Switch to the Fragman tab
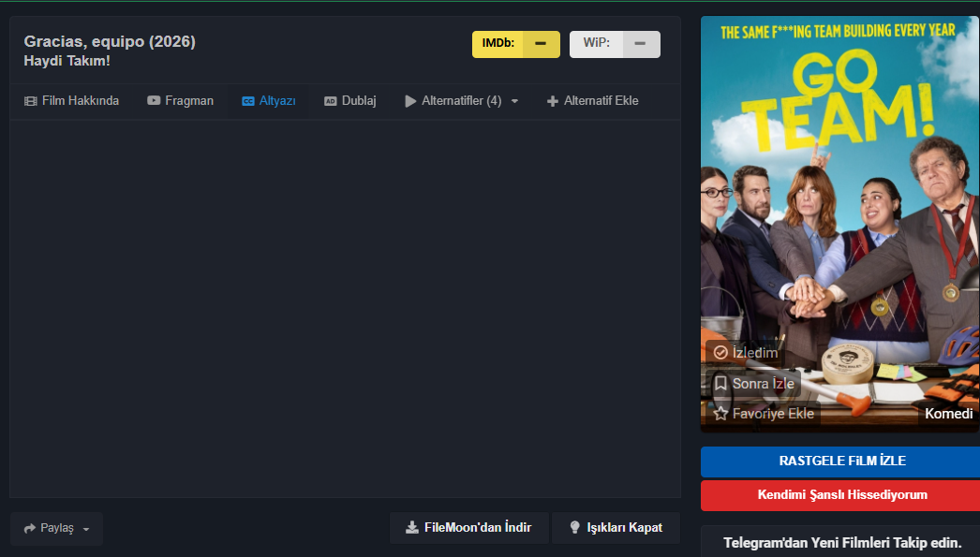980x557 pixels. coord(180,100)
